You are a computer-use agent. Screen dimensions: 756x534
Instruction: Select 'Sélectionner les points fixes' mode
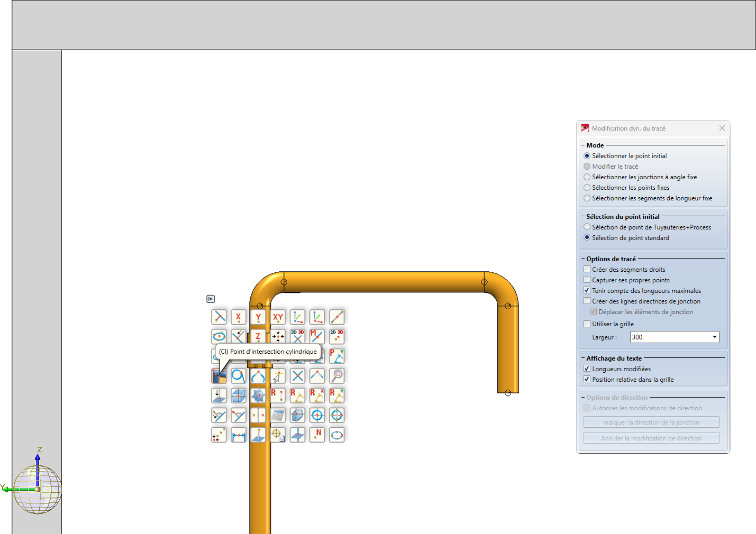tap(626, 188)
